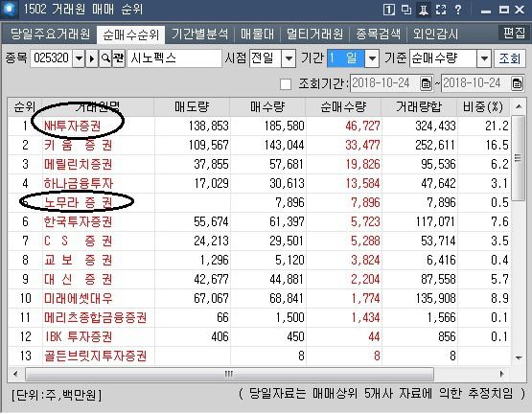Select the 메릴린치증권 row name
532x414 pixels.
point(78,165)
